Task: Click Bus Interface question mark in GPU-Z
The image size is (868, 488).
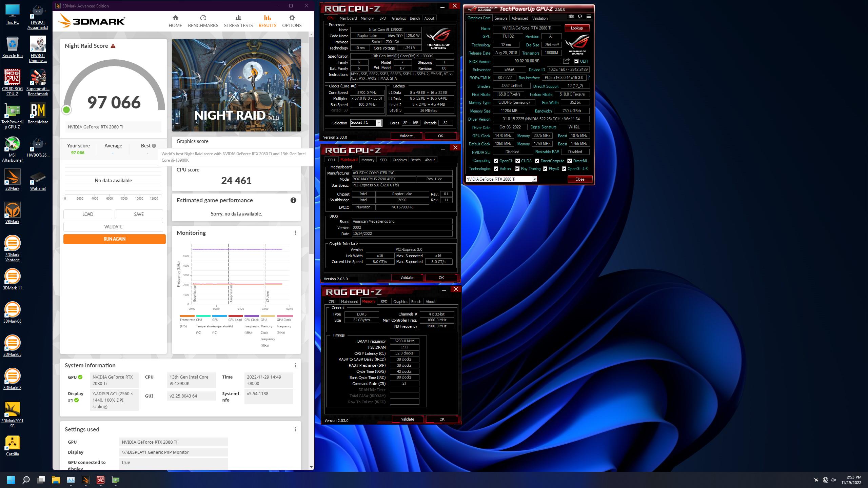Action: click(x=588, y=78)
